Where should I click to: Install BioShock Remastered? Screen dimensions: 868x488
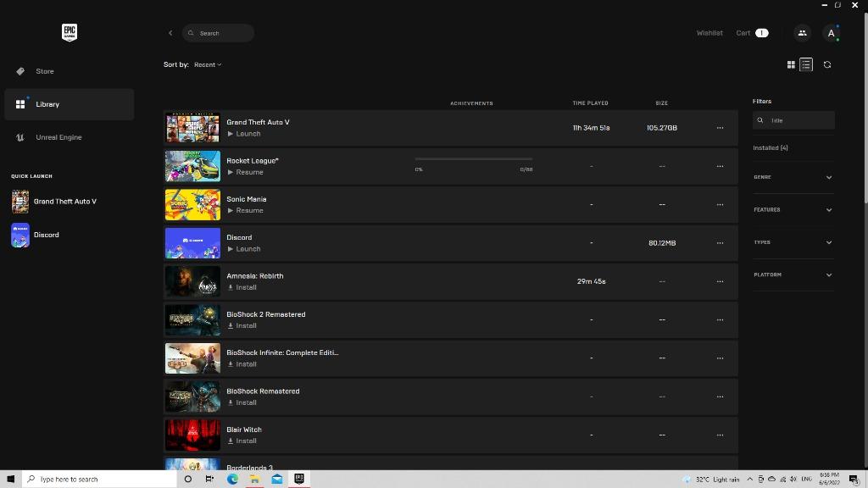tap(242, 402)
